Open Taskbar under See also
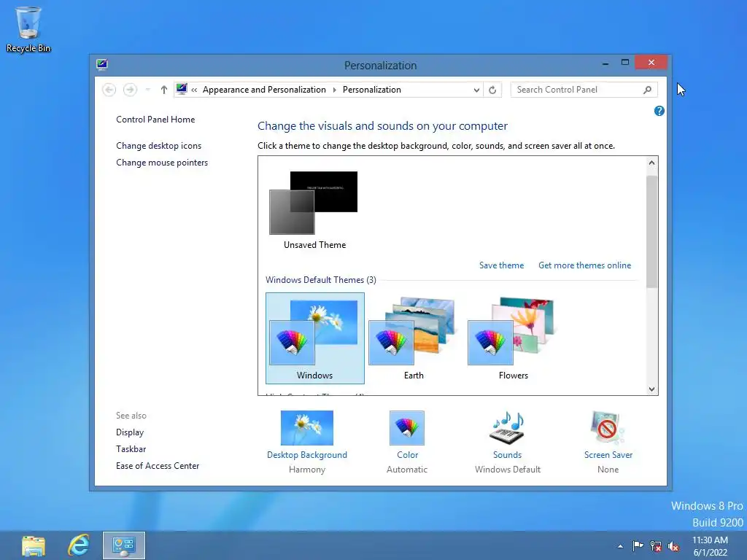 coord(131,449)
